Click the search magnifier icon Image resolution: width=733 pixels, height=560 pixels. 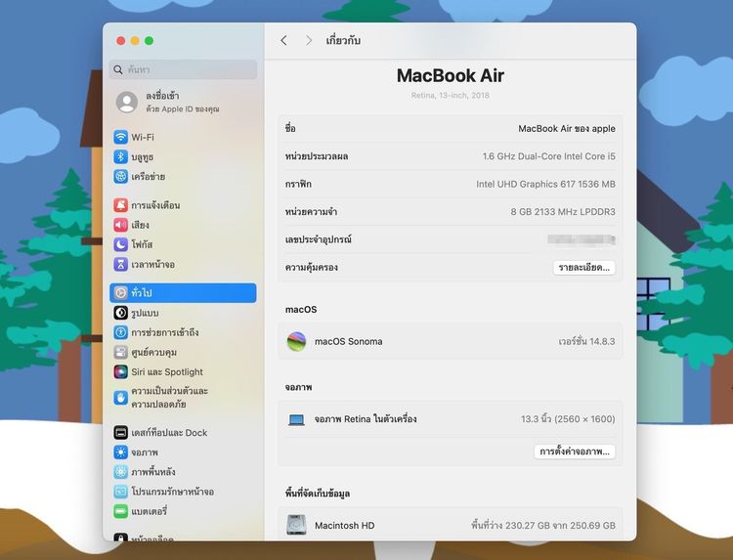pyautogui.click(x=118, y=69)
